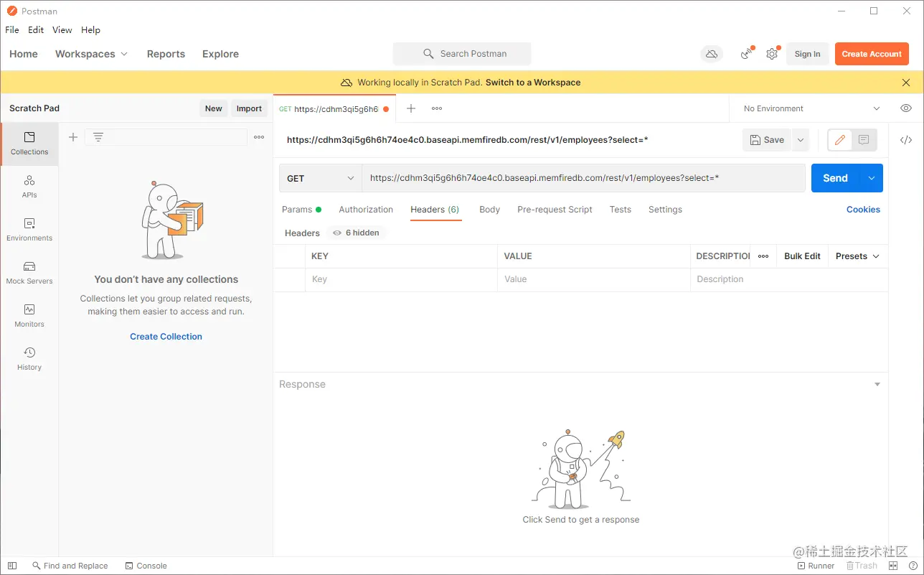The width and height of the screenshot is (924, 575).
Task: Open the Runner from status bar
Action: point(815,566)
